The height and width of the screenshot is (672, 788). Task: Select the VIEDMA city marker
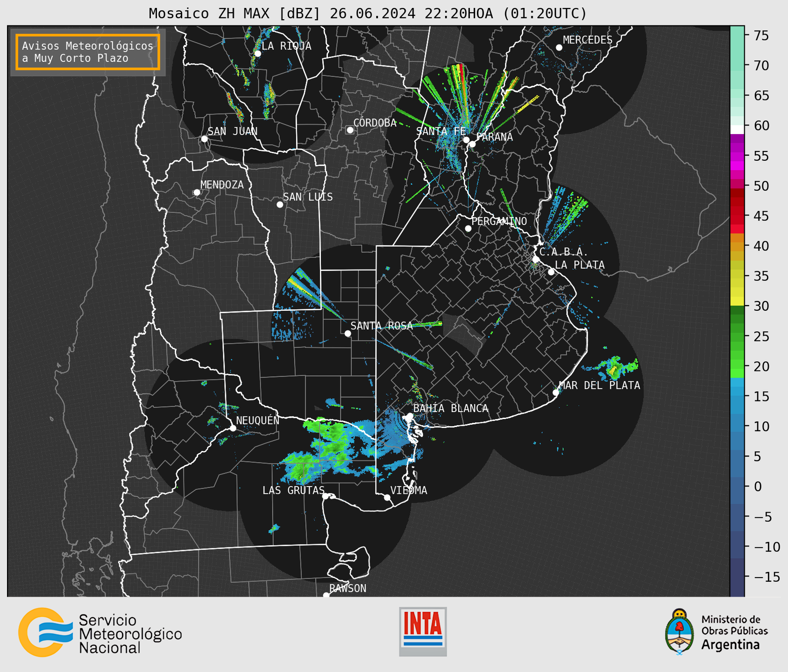click(387, 498)
